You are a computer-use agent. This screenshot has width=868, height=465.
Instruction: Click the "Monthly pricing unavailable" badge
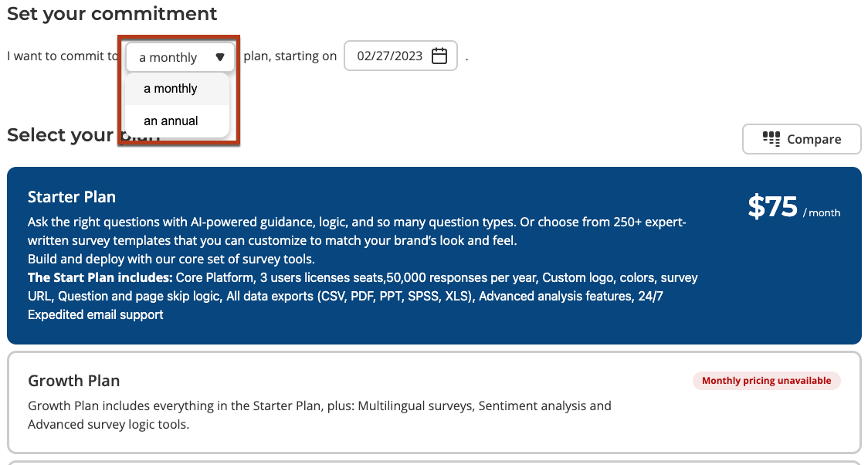[766, 381]
